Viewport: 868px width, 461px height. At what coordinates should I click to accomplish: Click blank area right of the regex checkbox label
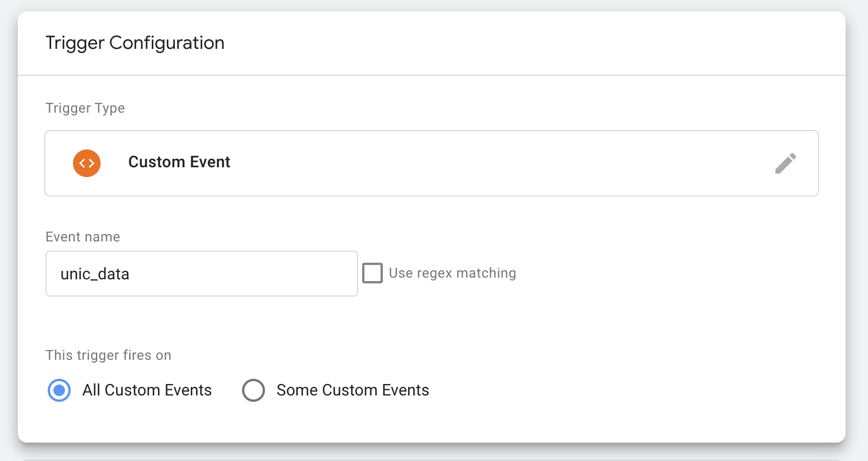661,273
